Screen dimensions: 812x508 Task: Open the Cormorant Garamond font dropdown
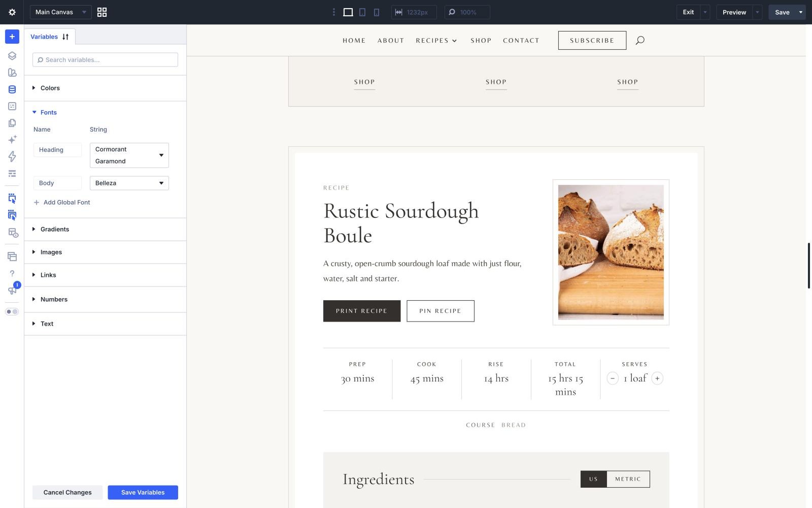click(129, 155)
